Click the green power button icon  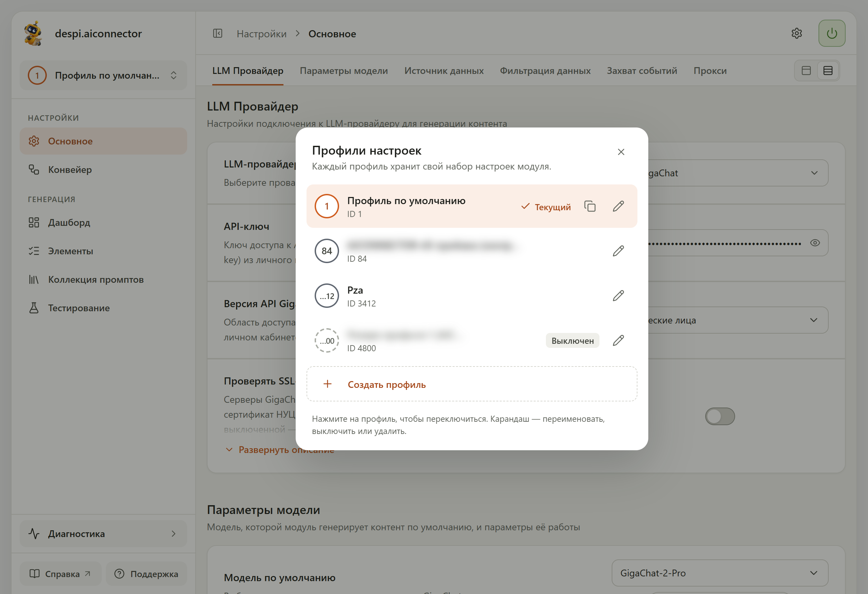point(832,33)
